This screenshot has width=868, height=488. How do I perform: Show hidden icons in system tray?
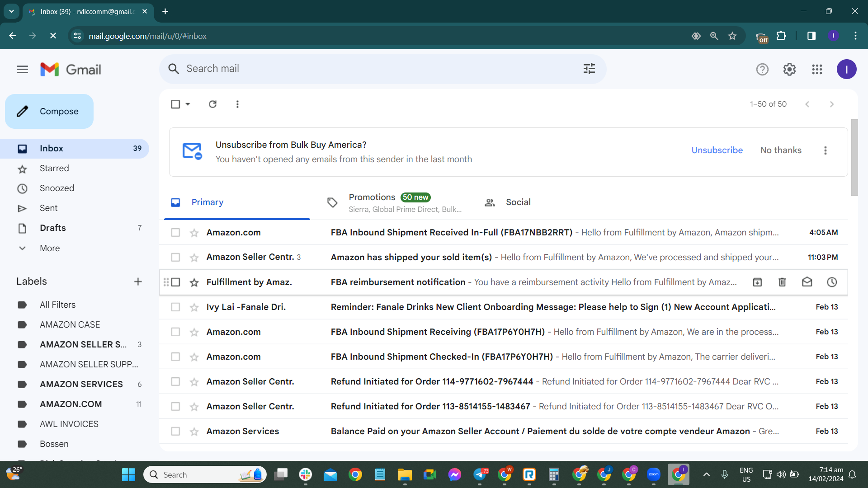(x=707, y=474)
